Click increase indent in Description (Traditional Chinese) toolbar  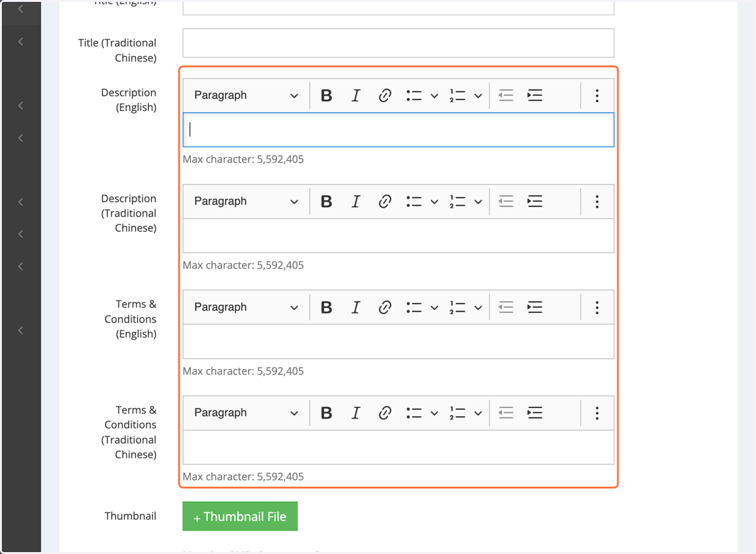[x=535, y=201]
